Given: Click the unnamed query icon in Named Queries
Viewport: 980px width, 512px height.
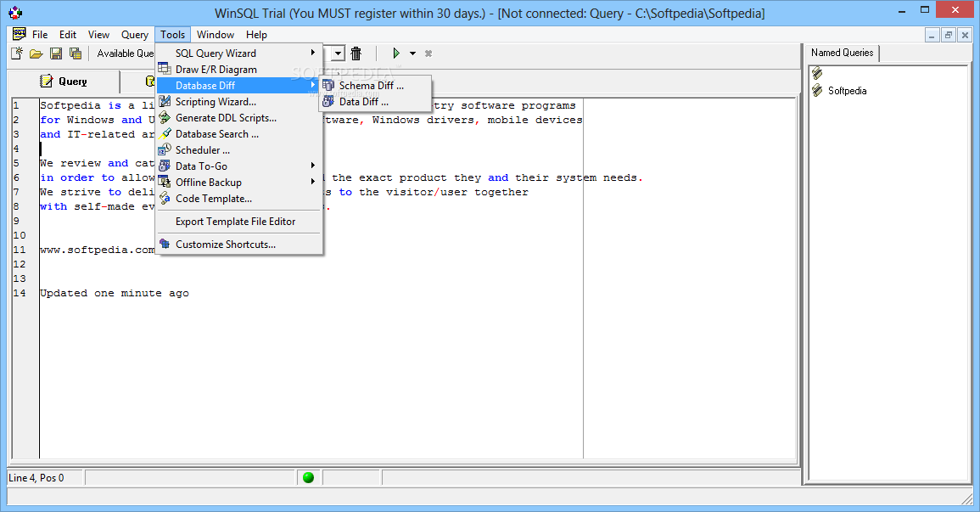Looking at the screenshot, I should click(817, 73).
